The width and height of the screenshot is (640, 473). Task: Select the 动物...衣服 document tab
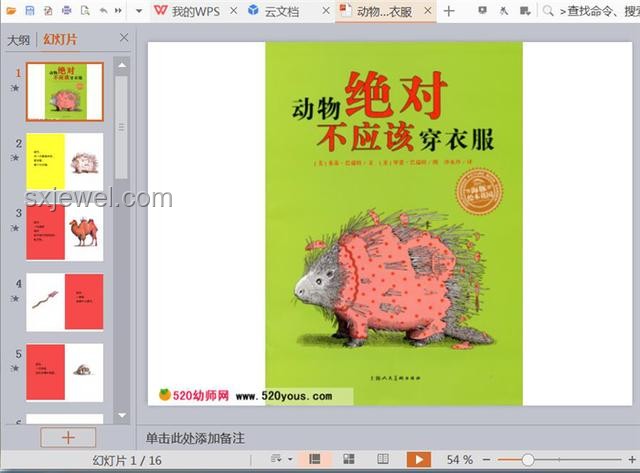pyautogui.click(x=376, y=11)
